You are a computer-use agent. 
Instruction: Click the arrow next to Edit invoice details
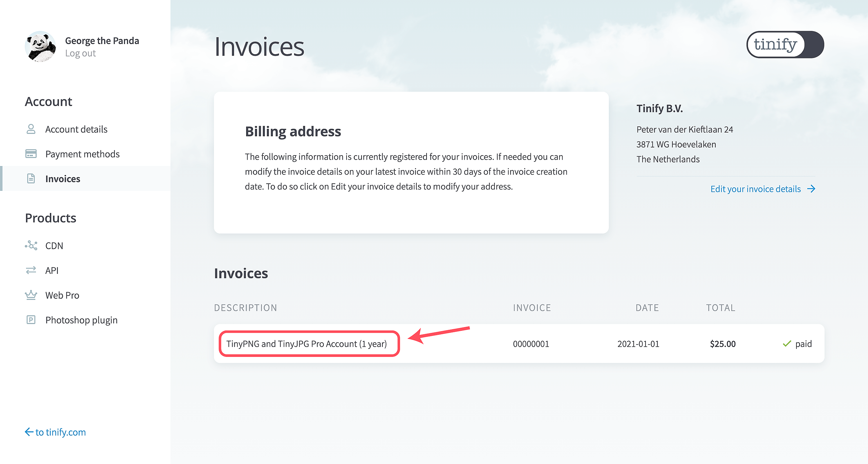pos(811,189)
